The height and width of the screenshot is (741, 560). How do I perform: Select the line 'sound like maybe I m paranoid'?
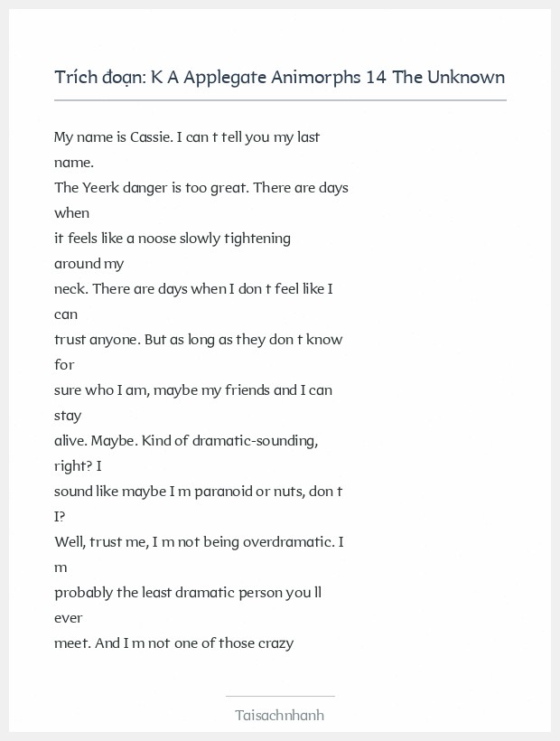click(198, 492)
